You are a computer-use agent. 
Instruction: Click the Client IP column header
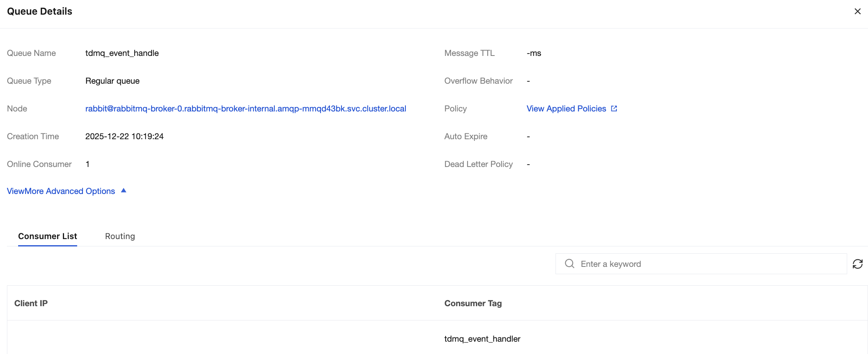(x=31, y=303)
